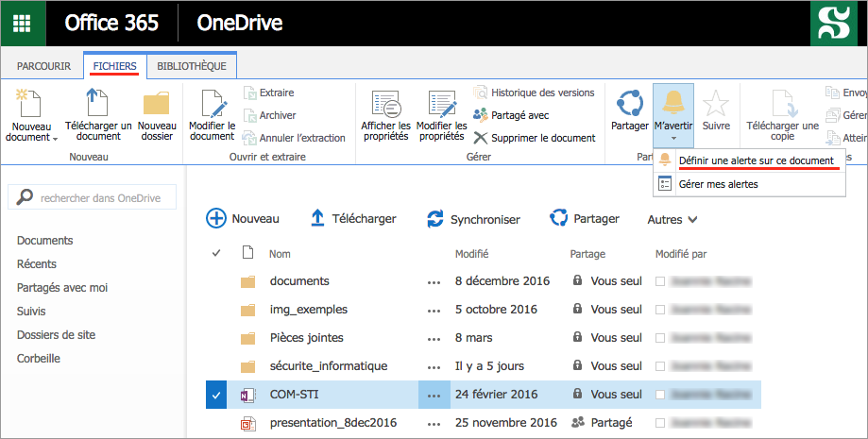This screenshot has height=439, width=868.
Task: Select the Archiver ribbon command
Action: (x=269, y=115)
